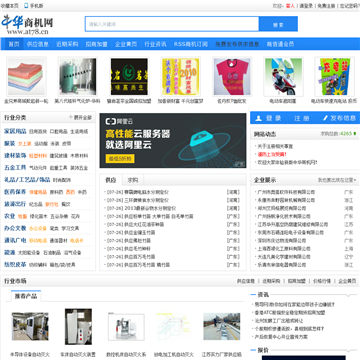
Task: Open the 首页 home tab
Action: [x=14, y=44]
